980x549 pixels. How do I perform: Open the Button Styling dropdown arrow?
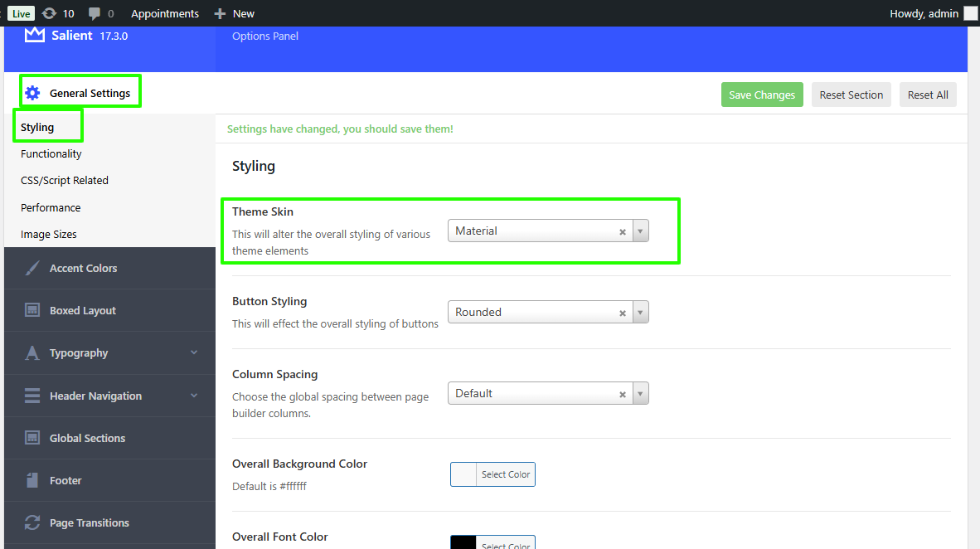click(641, 312)
